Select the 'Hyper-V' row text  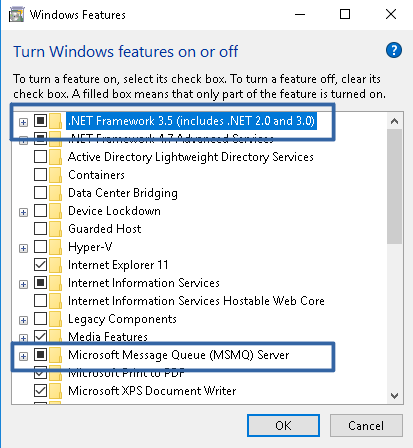coord(90,247)
